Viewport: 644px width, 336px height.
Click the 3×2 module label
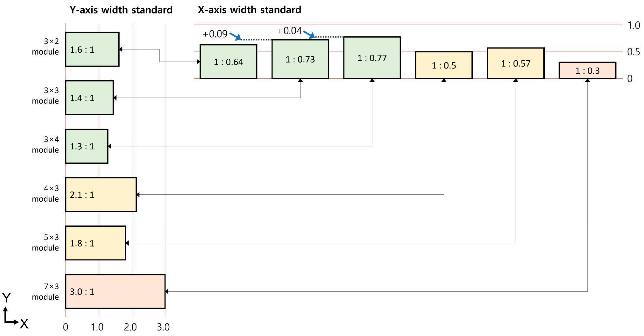(x=46, y=46)
